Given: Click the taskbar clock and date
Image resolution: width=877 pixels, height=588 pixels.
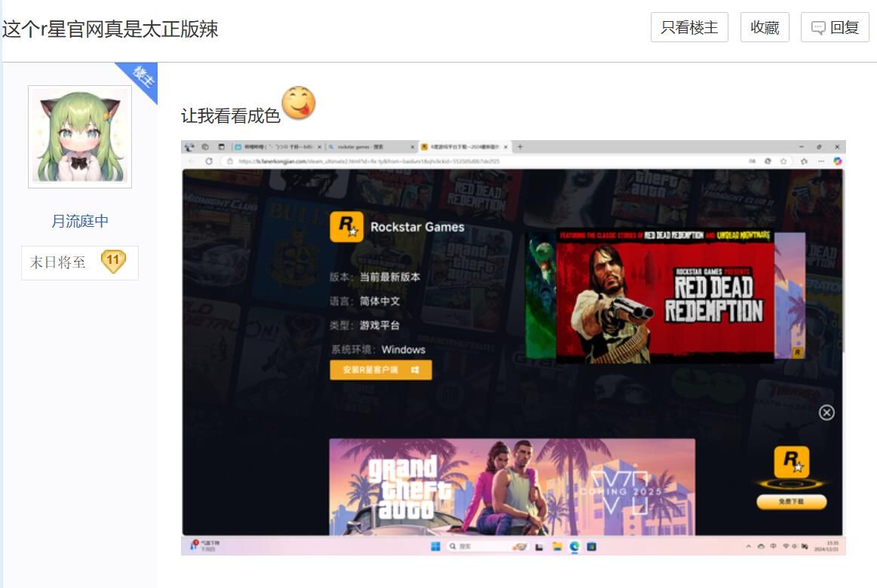Looking at the screenshot, I should (826, 546).
